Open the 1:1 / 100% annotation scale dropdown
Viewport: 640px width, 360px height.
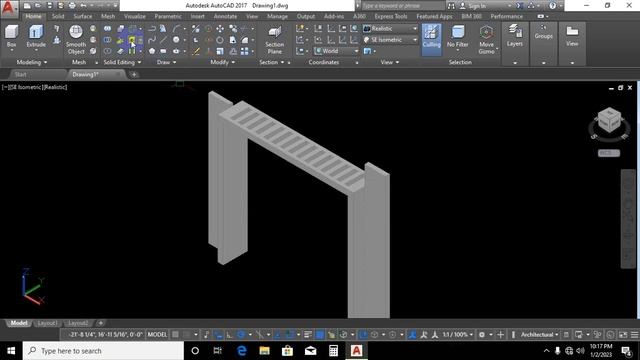458,335
